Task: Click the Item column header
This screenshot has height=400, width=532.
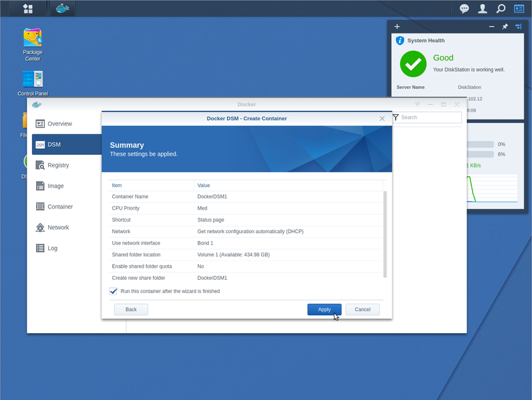Action: [x=151, y=186]
